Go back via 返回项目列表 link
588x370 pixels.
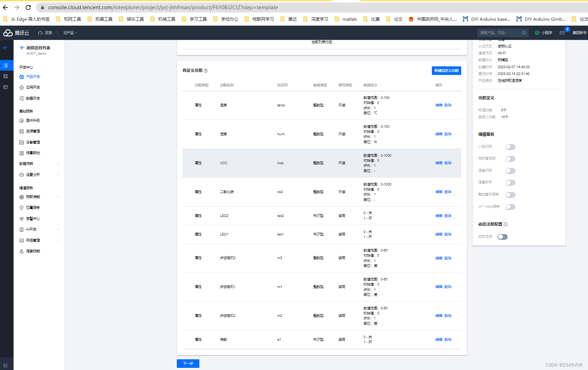pyautogui.click(x=35, y=48)
